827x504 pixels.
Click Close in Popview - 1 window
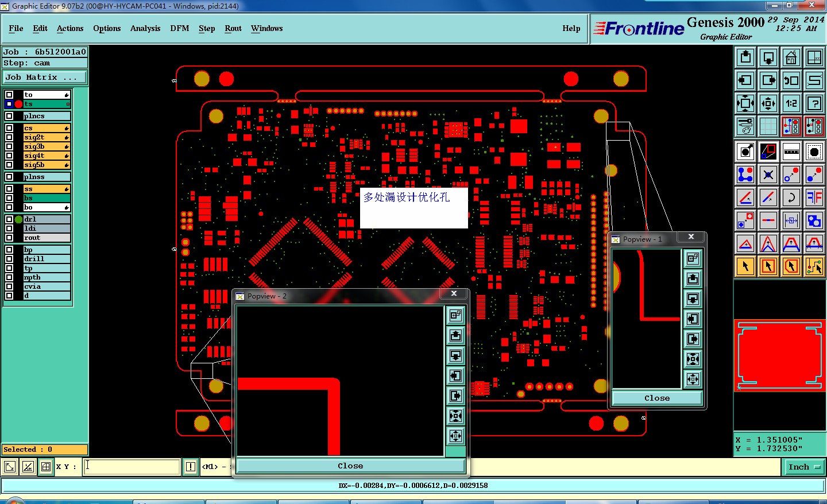tap(657, 398)
